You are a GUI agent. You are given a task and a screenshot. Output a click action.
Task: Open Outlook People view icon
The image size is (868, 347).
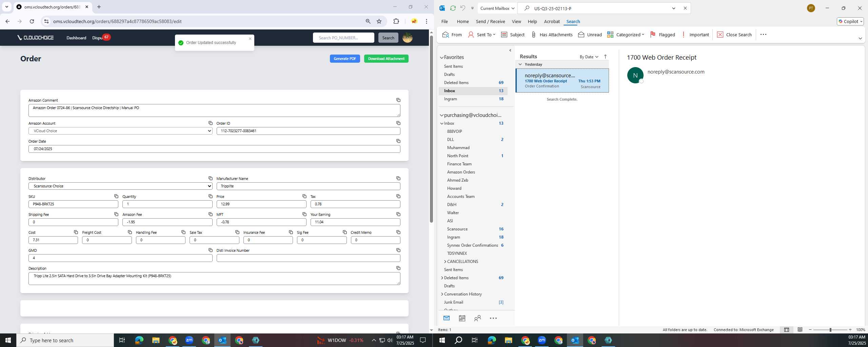pyautogui.click(x=477, y=318)
